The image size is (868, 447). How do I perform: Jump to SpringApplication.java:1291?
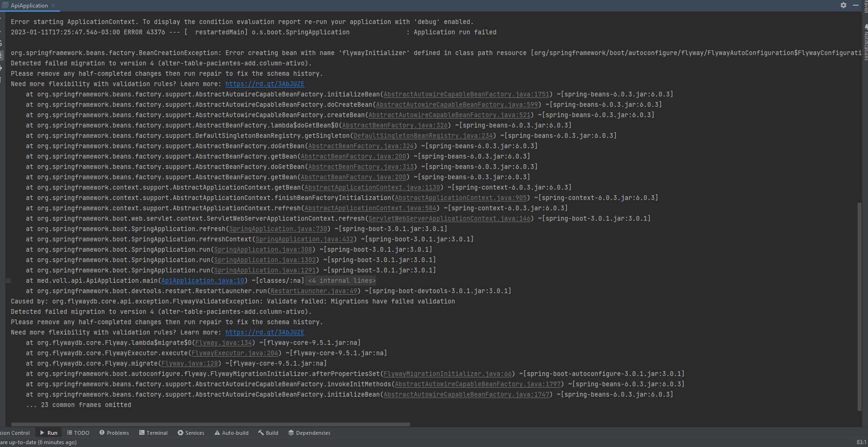pyautogui.click(x=265, y=270)
